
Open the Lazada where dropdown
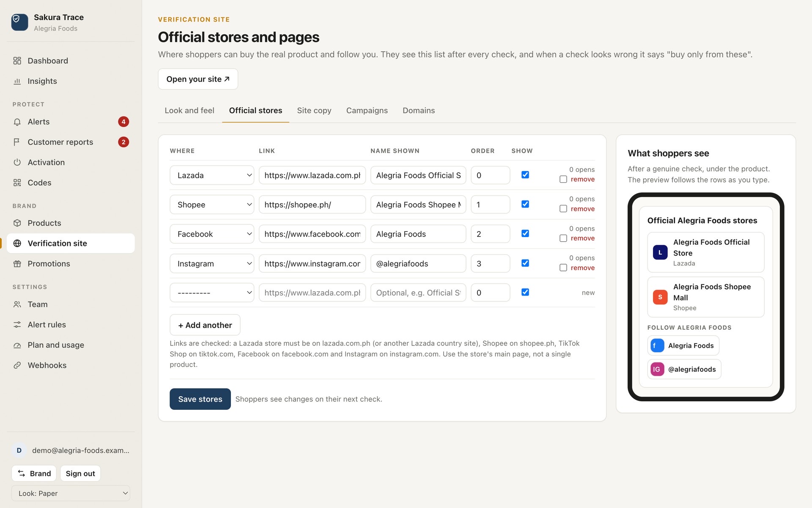212,175
